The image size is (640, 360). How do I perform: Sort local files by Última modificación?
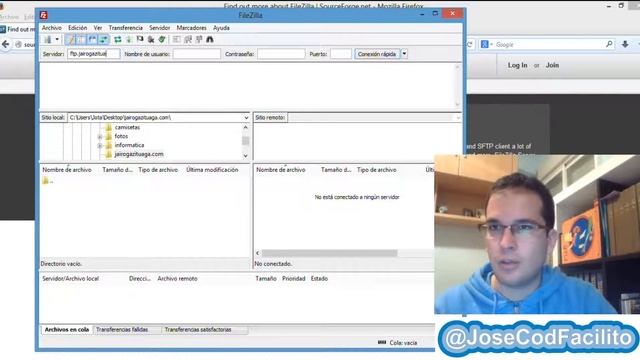point(212,170)
